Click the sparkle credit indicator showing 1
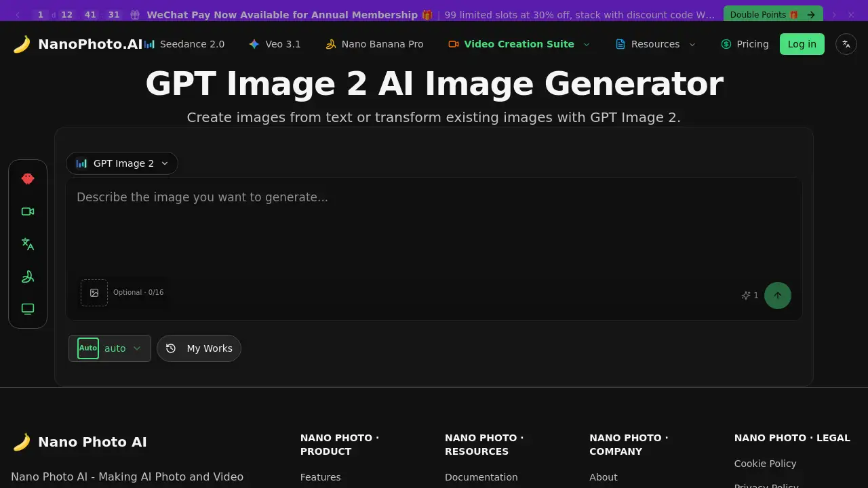This screenshot has height=488, width=868. tap(749, 296)
